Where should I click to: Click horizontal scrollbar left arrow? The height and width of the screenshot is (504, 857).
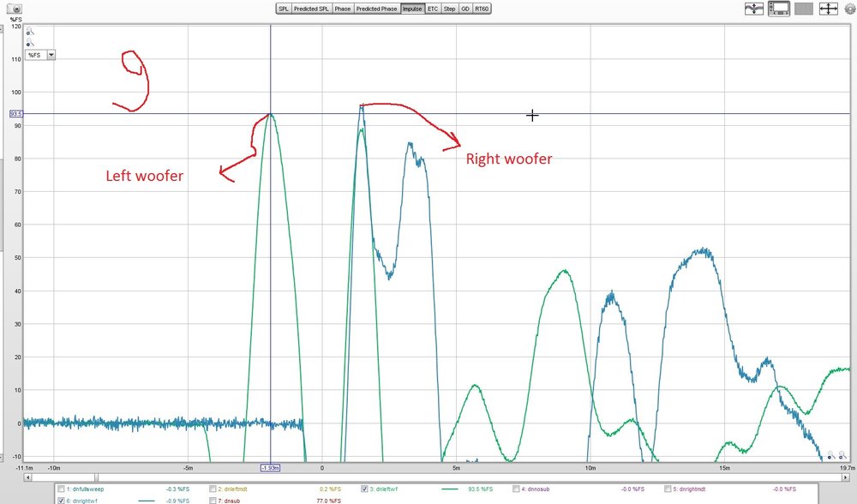[27, 477]
